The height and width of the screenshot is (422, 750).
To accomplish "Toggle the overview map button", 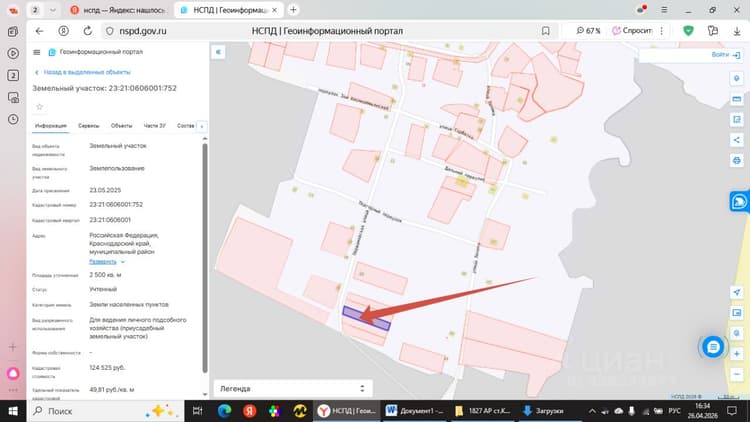I will point(737,313).
